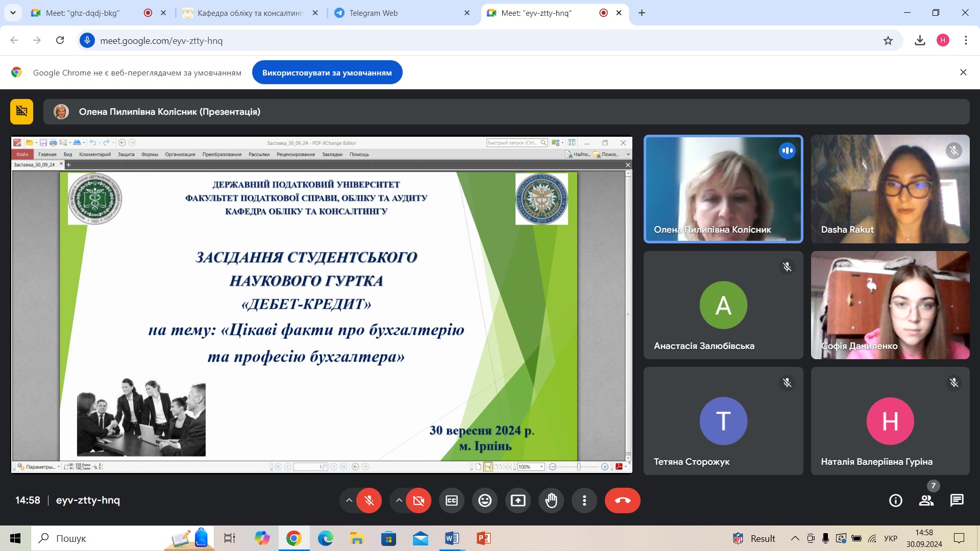Raise hand in the meeting
Viewport: 980px width, 551px height.
(551, 500)
